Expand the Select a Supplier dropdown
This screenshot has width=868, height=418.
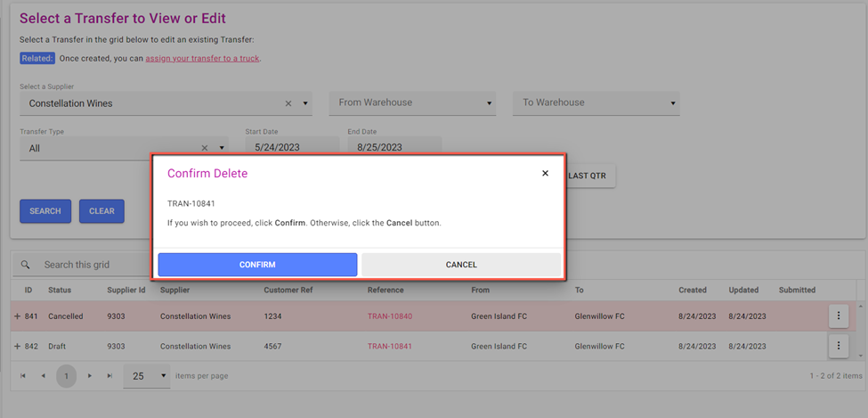305,103
